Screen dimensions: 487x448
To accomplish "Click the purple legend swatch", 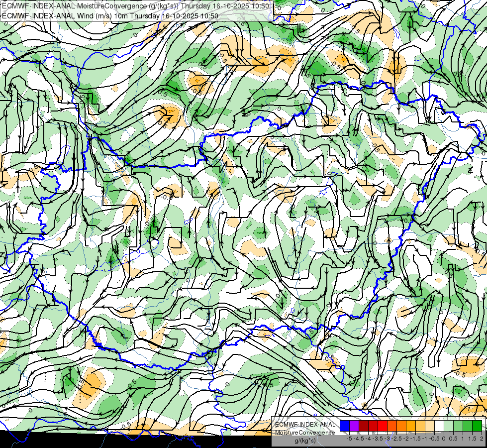I will click(354, 426).
